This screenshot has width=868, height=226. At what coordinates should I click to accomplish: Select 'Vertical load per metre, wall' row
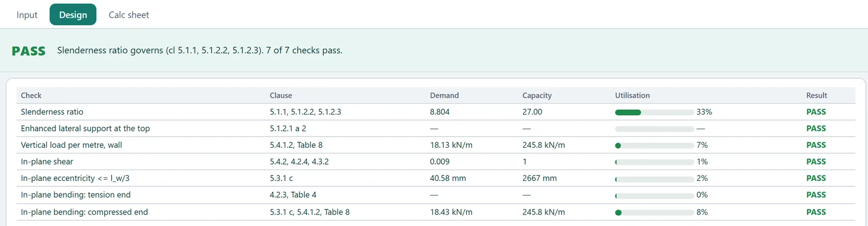point(436,145)
